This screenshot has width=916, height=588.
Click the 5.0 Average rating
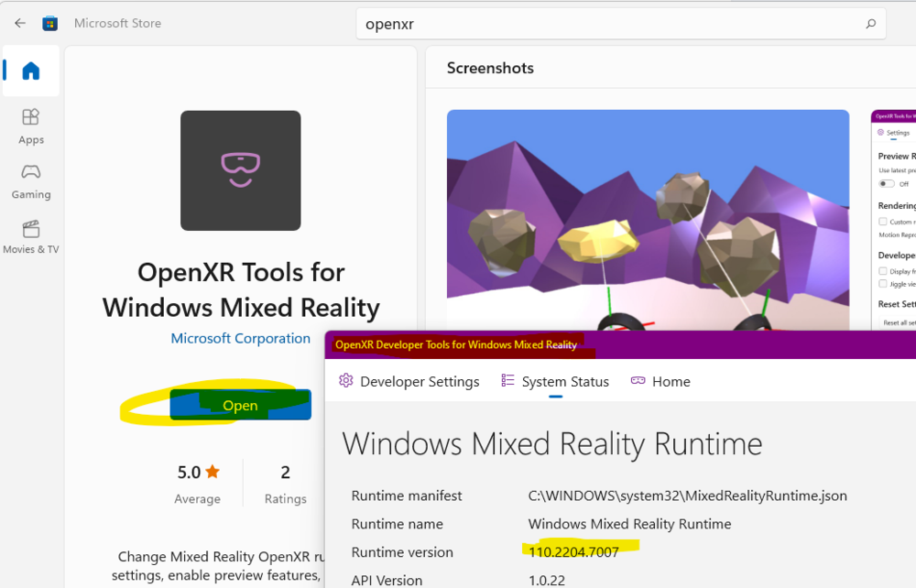click(198, 484)
